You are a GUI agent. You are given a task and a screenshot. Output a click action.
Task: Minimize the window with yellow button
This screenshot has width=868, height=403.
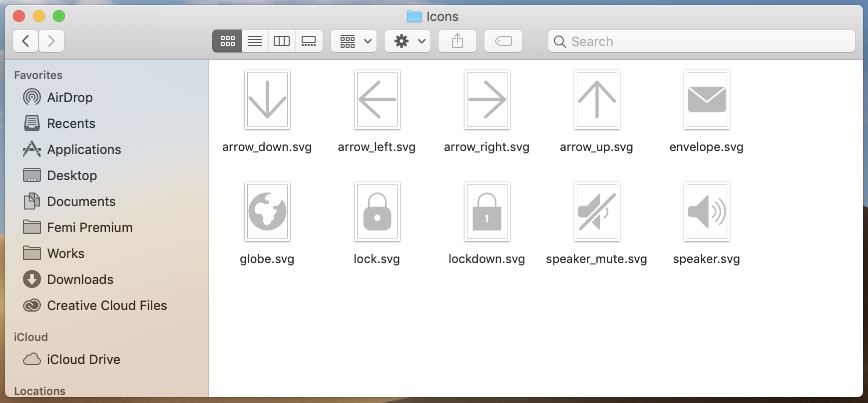(39, 16)
